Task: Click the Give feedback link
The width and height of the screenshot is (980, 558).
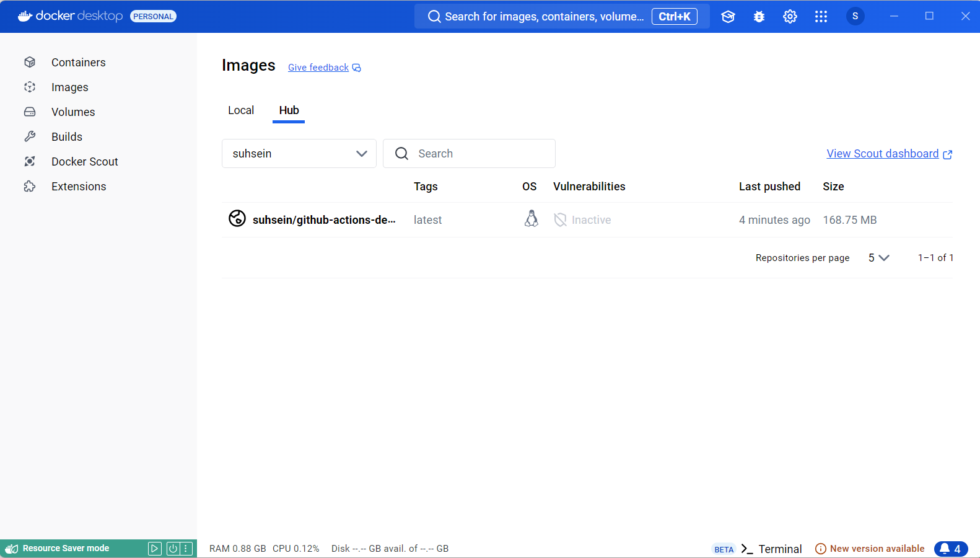Action: pyautogui.click(x=318, y=68)
